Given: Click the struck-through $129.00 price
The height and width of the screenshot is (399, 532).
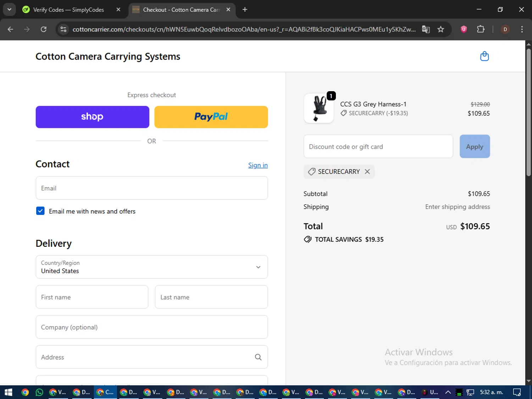Looking at the screenshot, I should [480, 104].
